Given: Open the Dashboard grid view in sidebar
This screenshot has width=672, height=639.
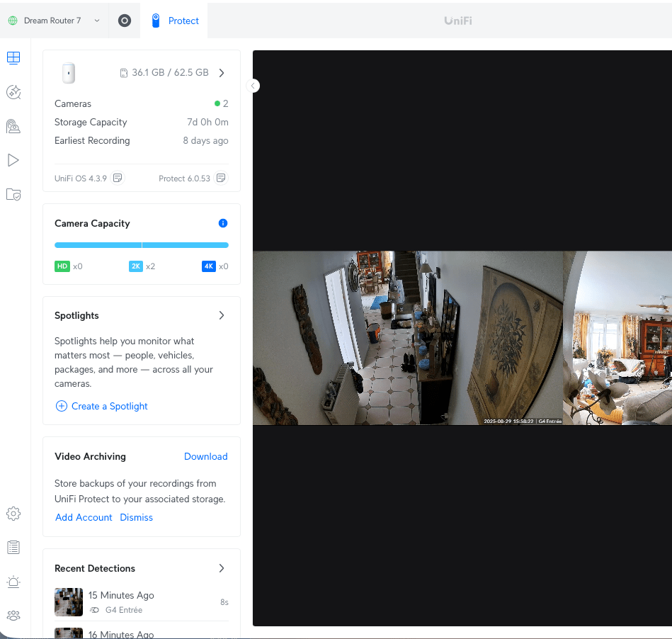Looking at the screenshot, I should point(13,58).
